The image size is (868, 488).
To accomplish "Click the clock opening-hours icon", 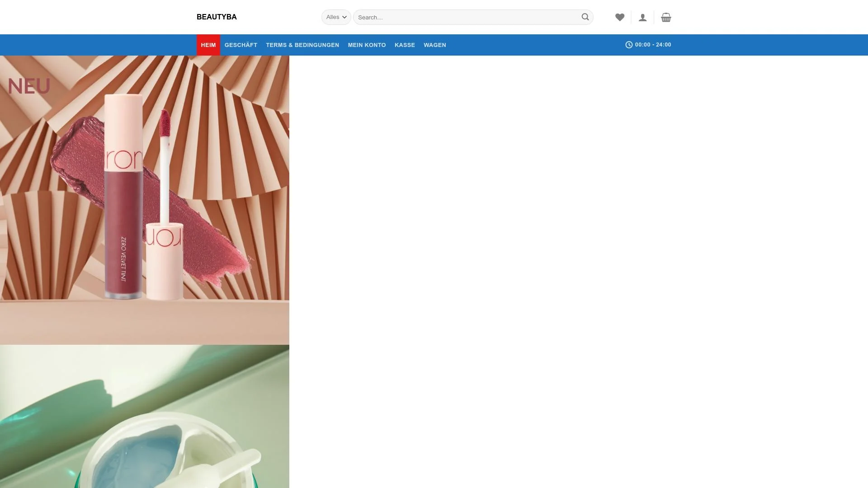I will coord(629,45).
